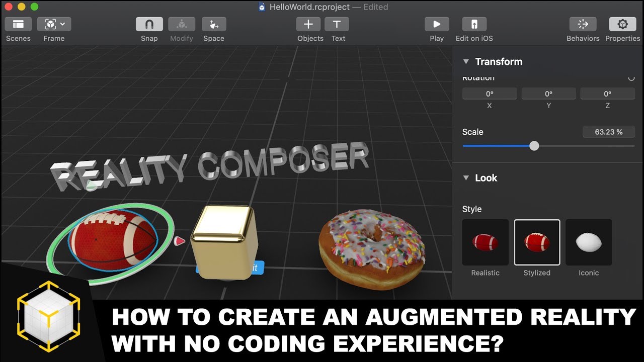The height and width of the screenshot is (362, 644).
Task: Collapse the Look section
Action: (x=466, y=178)
